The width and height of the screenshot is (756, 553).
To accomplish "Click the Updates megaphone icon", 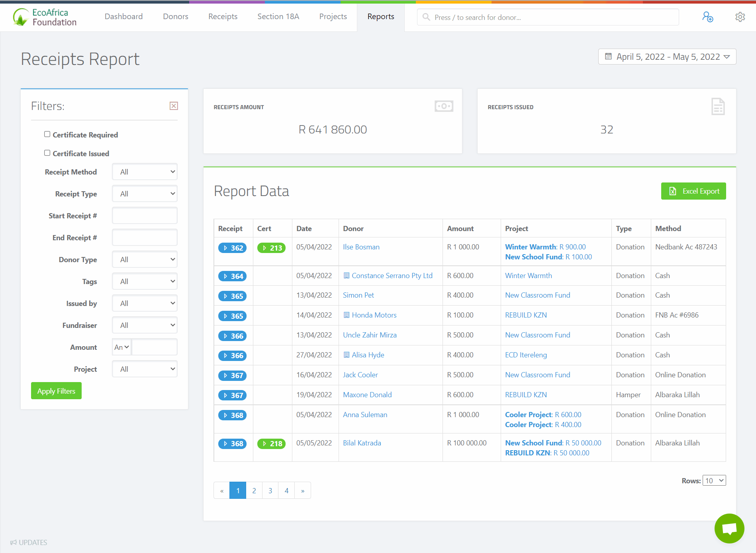I will [14, 542].
